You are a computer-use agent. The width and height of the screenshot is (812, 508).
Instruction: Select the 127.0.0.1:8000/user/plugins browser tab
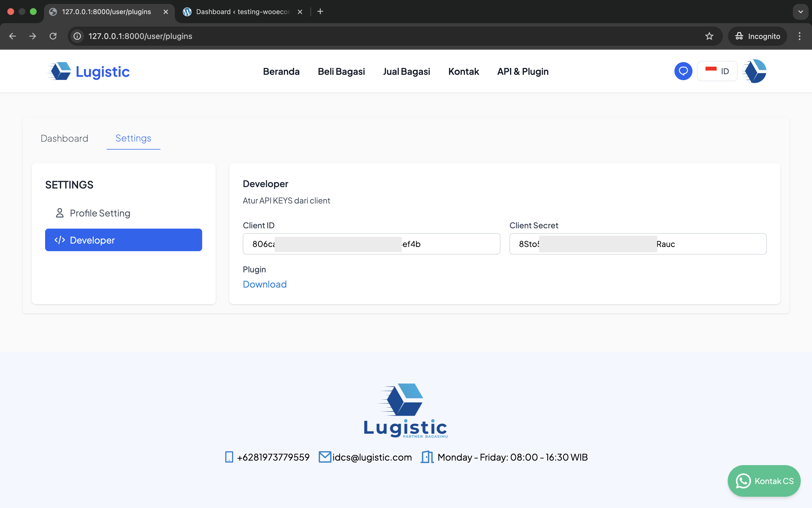click(109, 12)
